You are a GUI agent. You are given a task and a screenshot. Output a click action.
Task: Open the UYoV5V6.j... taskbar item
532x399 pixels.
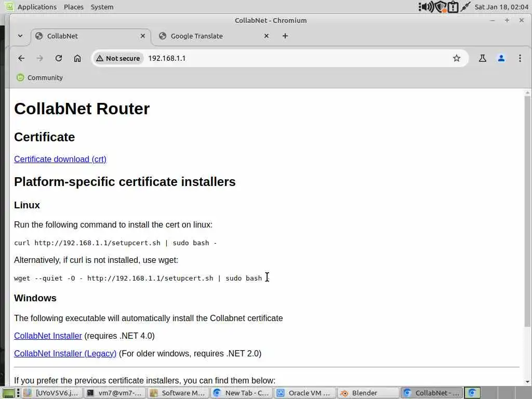(x=52, y=393)
